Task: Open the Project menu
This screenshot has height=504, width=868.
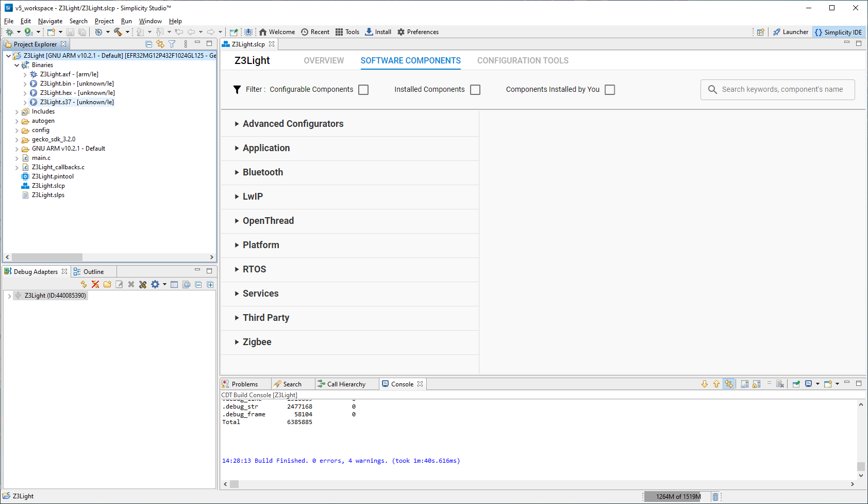Action: point(104,21)
